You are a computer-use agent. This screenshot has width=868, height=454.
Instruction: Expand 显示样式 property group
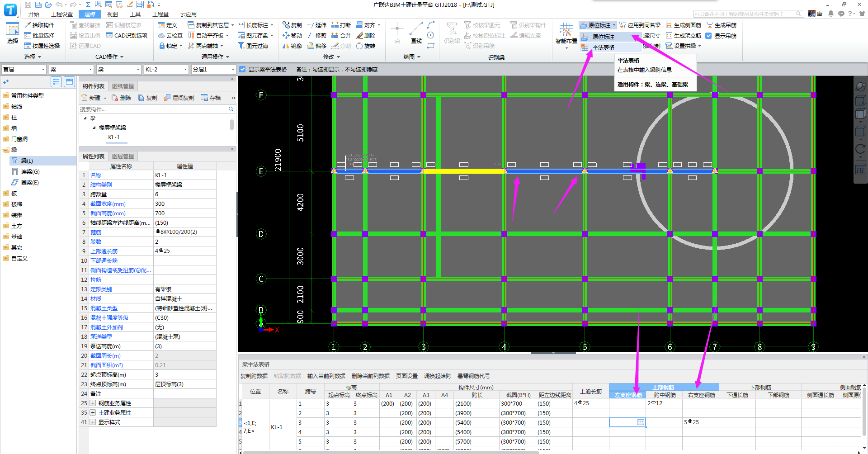point(93,422)
